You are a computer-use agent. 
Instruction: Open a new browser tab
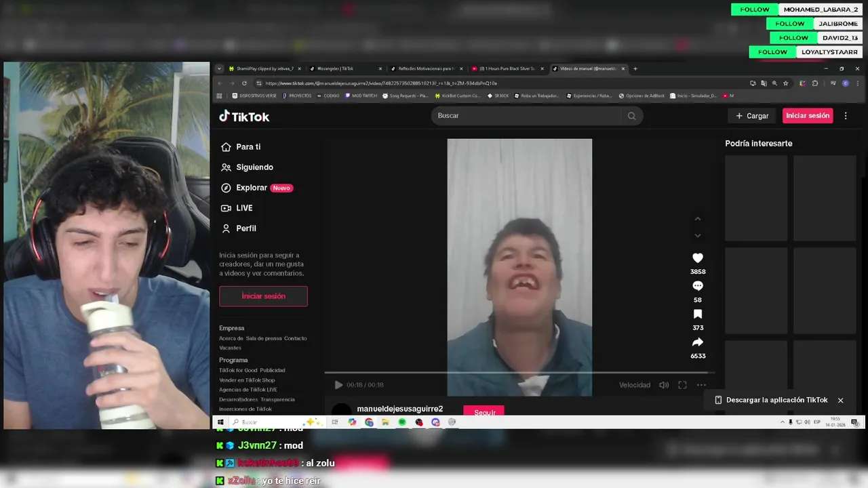point(635,68)
